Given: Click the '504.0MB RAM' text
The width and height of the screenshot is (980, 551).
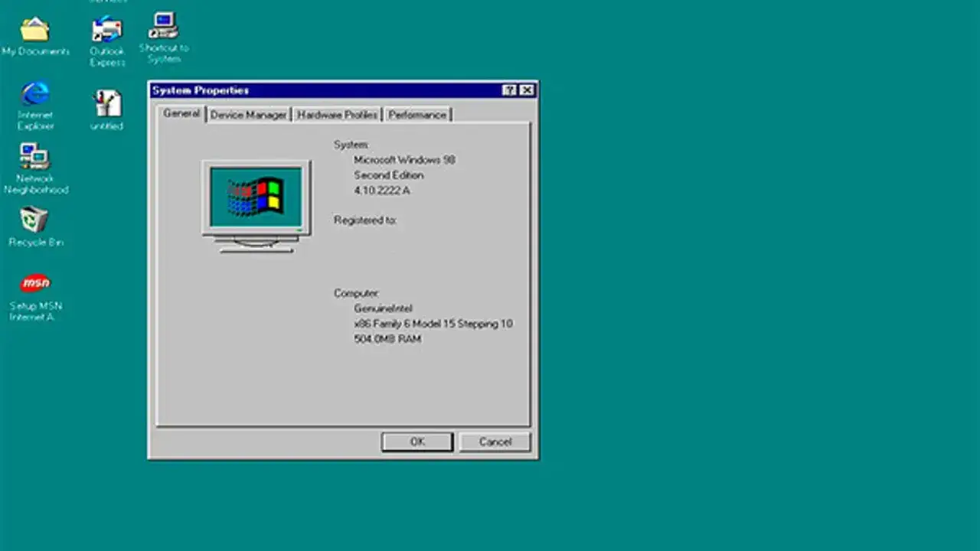Looking at the screenshot, I should pyautogui.click(x=387, y=339).
